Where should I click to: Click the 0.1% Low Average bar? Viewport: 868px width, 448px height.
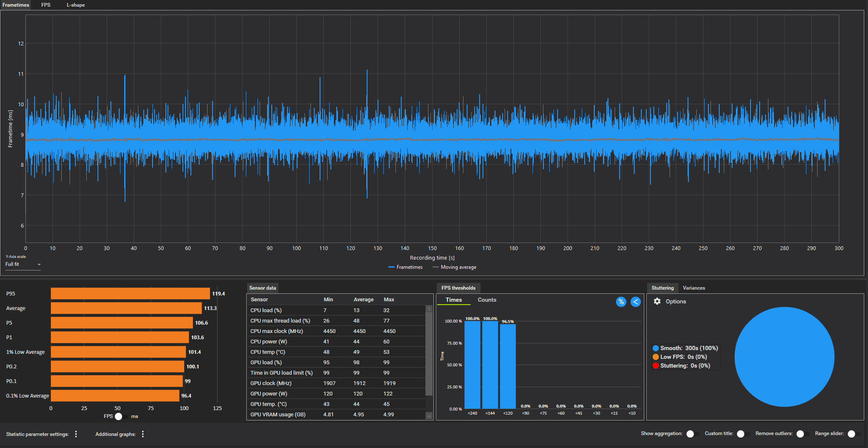click(115, 395)
